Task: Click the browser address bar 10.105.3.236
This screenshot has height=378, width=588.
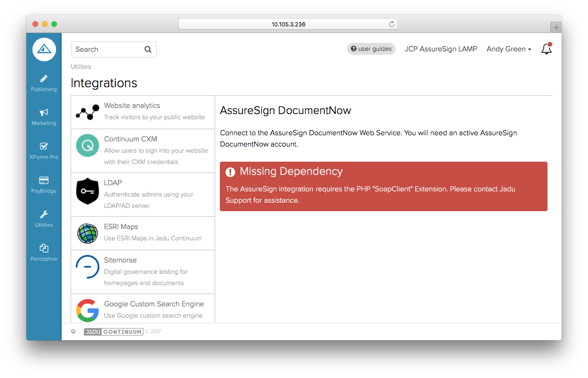Action: pyautogui.click(x=288, y=24)
